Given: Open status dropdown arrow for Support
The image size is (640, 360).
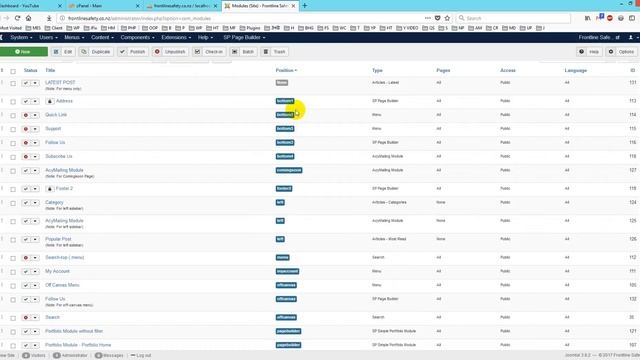Looking at the screenshot, I should pyautogui.click(x=35, y=129).
